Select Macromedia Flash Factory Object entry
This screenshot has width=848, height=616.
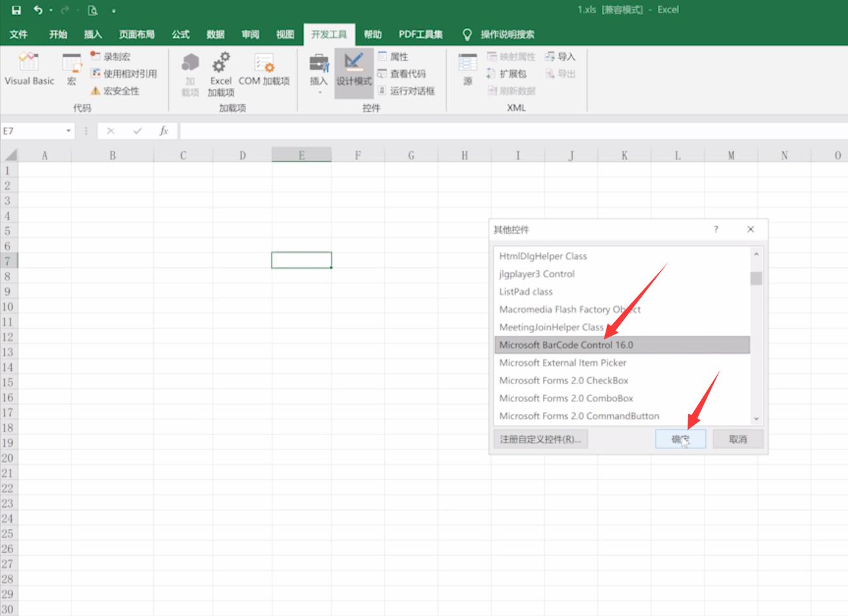coord(622,309)
